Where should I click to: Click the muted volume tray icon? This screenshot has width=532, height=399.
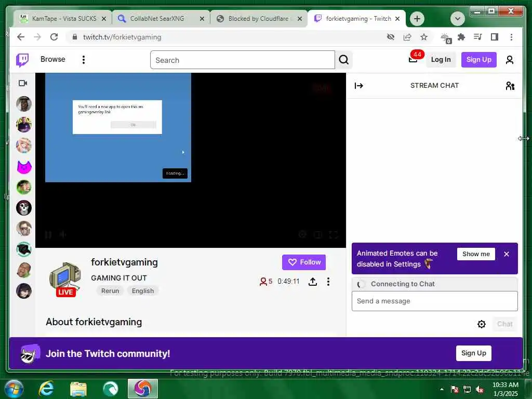[x=480, y=390]
